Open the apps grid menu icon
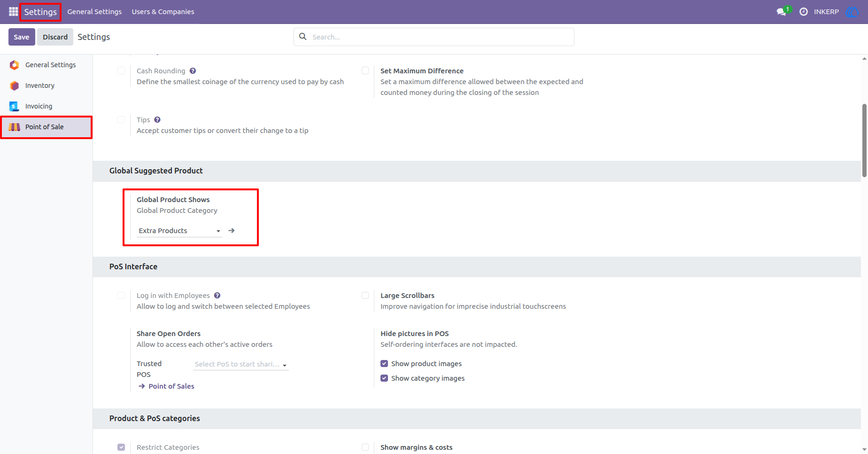The height and width of the screenshot is (454, 868). (x=13, y=12)
